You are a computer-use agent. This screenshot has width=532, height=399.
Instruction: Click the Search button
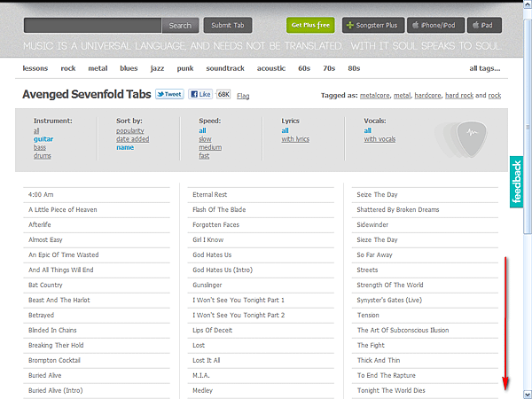180,26
